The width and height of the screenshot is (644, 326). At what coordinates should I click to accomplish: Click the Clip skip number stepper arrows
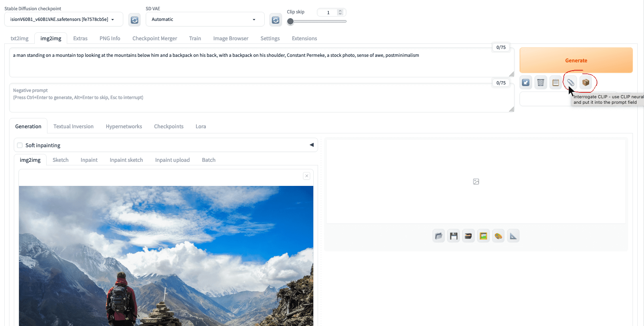click(340, 12)
